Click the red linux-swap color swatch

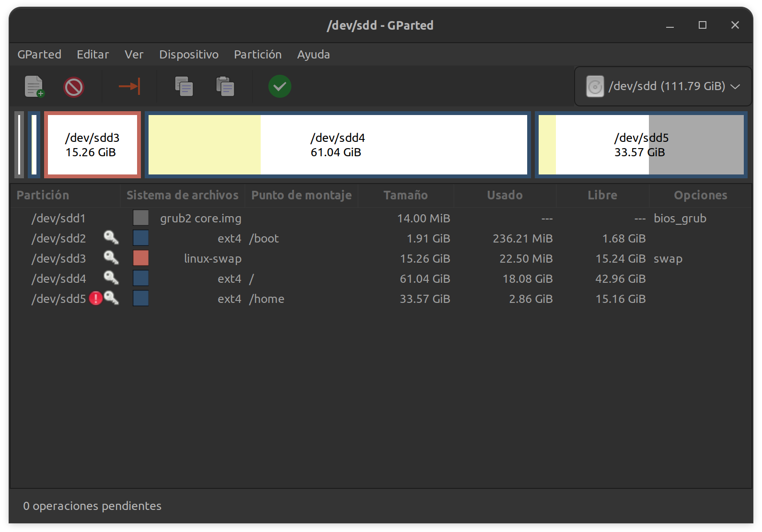141,258
